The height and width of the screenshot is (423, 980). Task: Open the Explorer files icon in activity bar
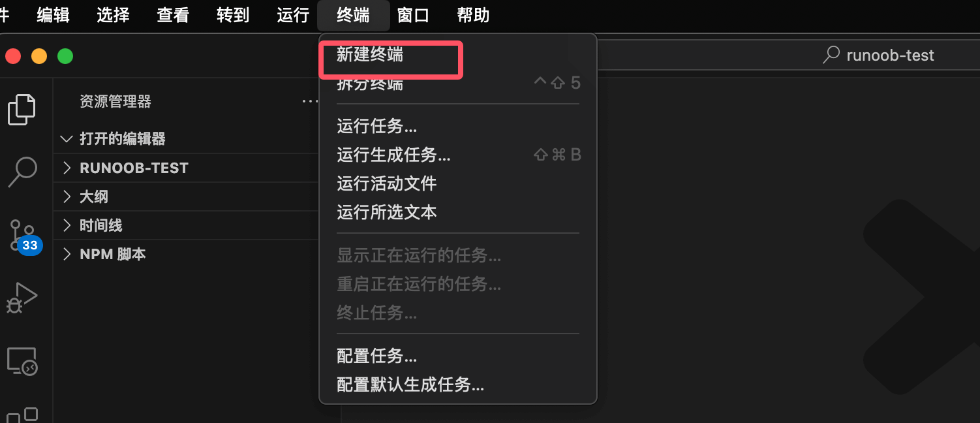22,110
